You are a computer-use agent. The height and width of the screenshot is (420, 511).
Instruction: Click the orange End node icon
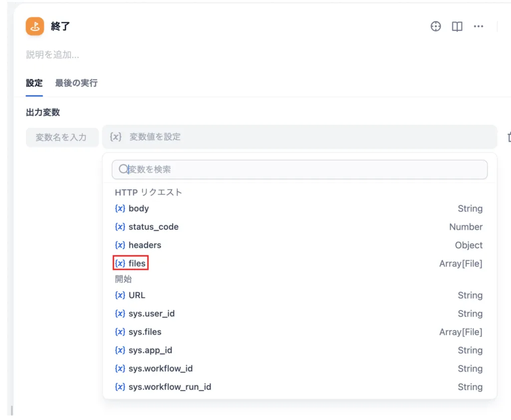tap(35, 26)
